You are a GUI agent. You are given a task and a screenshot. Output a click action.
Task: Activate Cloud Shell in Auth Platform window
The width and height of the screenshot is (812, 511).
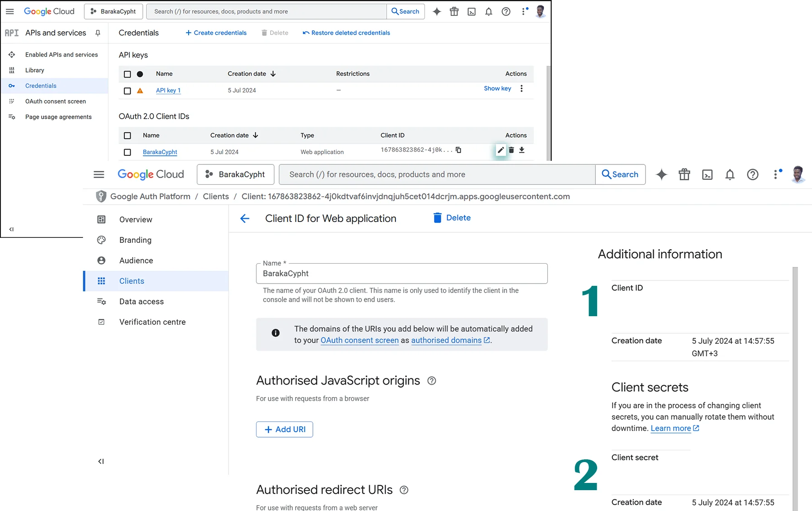point(707,174)
